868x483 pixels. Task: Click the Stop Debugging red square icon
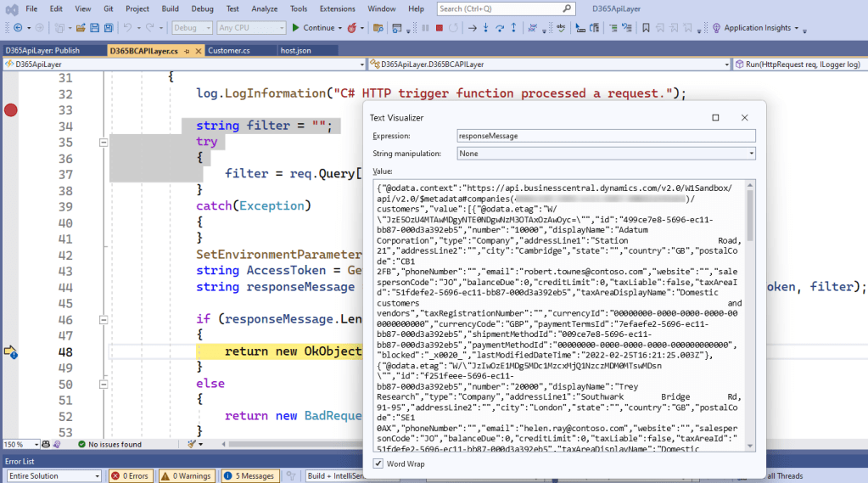439,28
